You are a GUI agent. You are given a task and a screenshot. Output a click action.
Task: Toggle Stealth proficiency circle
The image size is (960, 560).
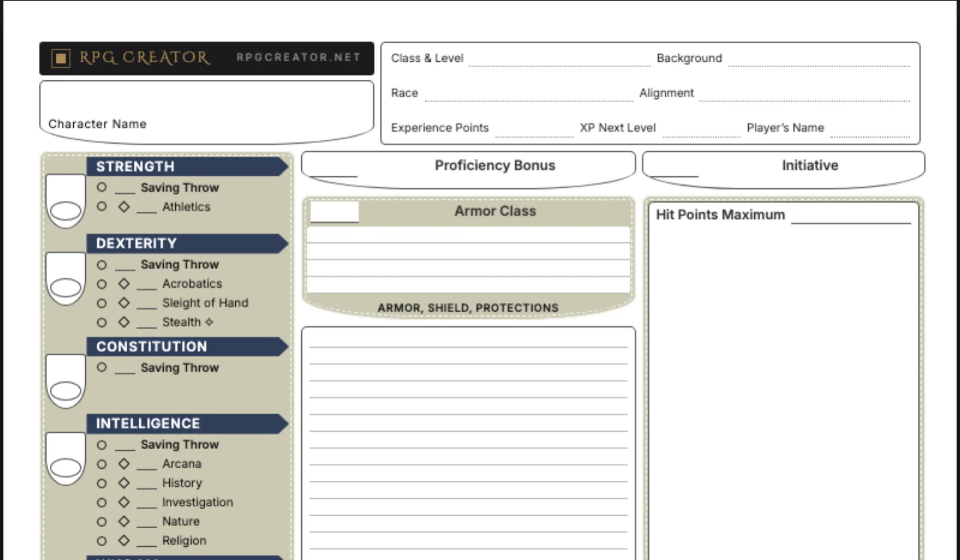coord(102,322)
